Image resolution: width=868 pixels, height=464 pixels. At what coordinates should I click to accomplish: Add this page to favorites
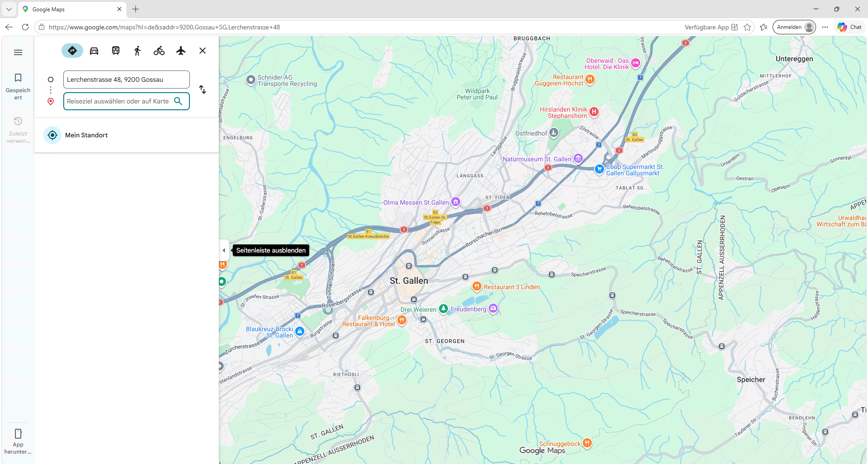(x=747, y=27)
